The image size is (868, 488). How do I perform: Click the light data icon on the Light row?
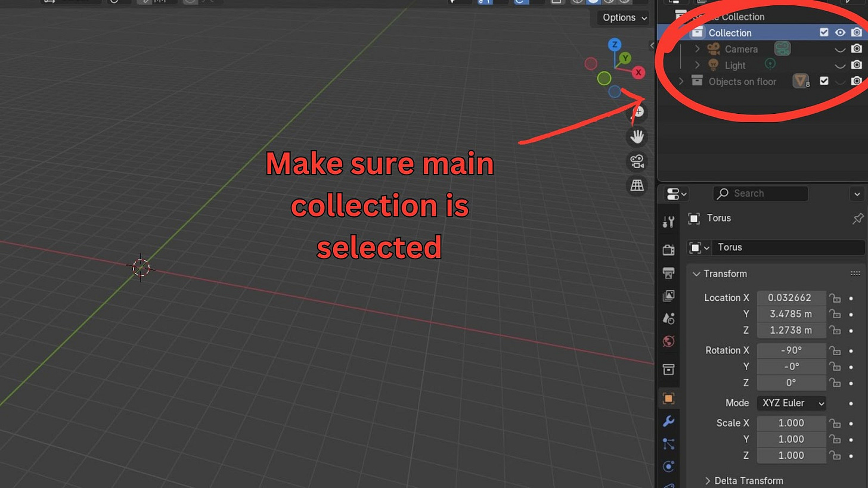pyautogui.click(x=770, y=64)
